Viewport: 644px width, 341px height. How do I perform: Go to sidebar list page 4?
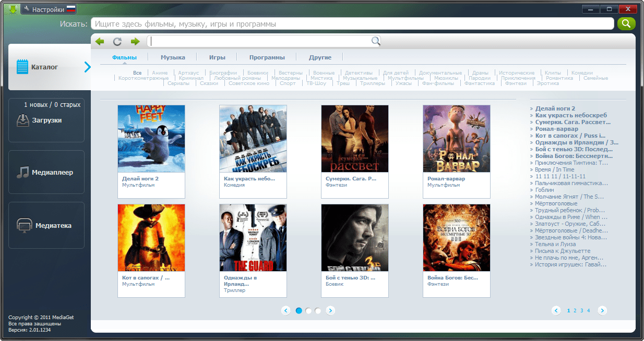tap(589, 311)
